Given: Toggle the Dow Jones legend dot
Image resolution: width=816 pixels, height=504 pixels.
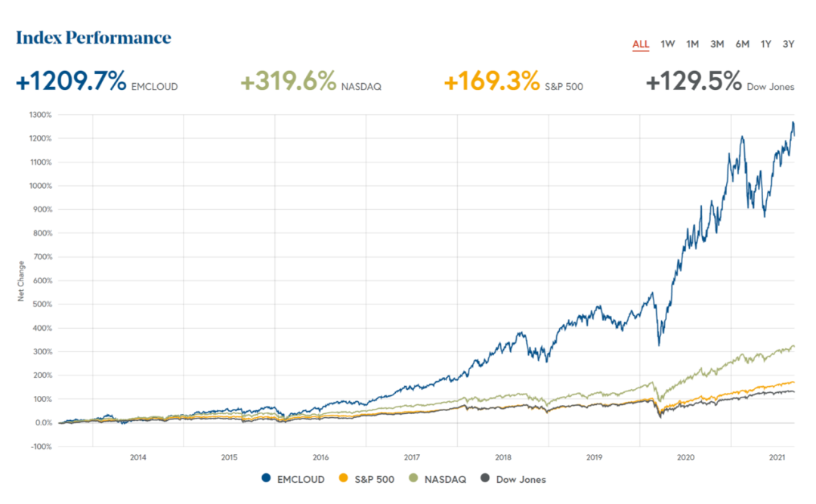Looking at the screenshot, I should pos(486,479).
